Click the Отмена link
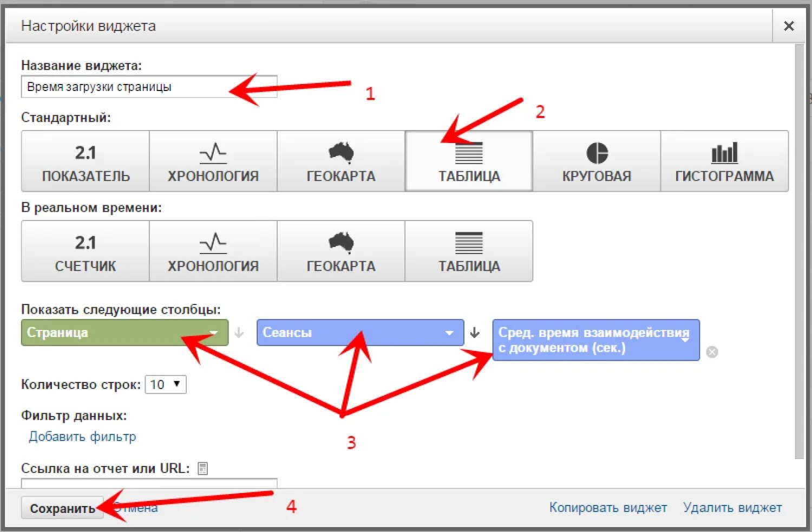Image resolution: width=812 pixels, height=532 pixels. tap(135, 508)
